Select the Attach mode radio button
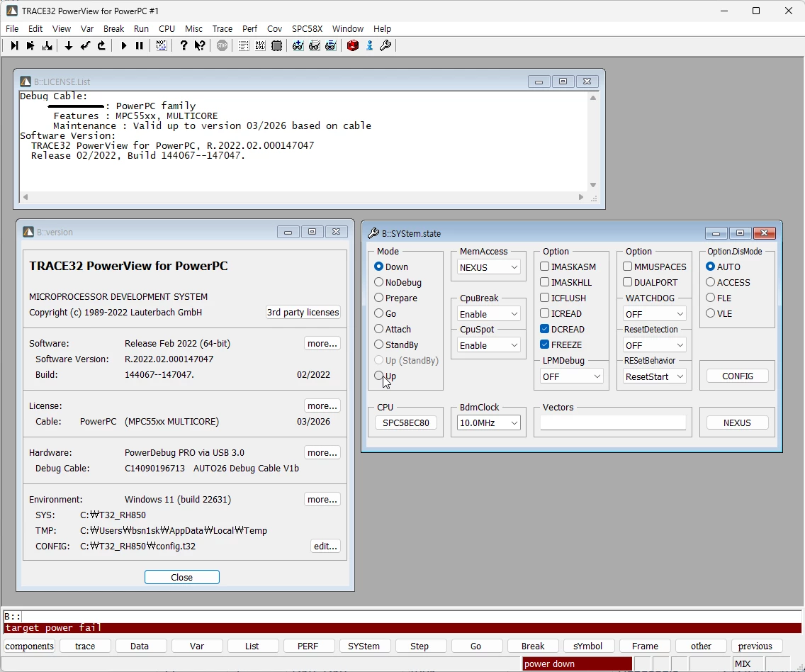 pos(379,329)
